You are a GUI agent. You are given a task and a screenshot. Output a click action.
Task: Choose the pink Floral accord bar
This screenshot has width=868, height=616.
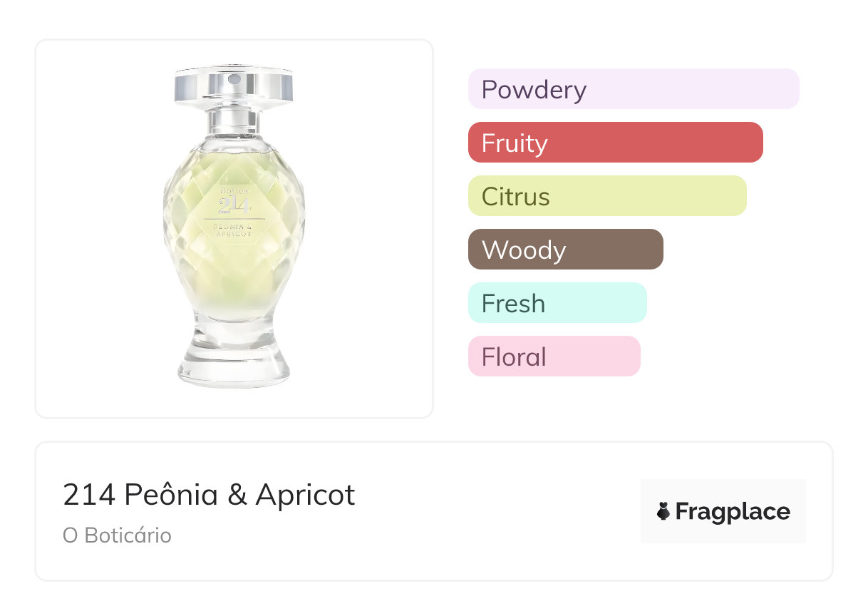coord(554,356)
